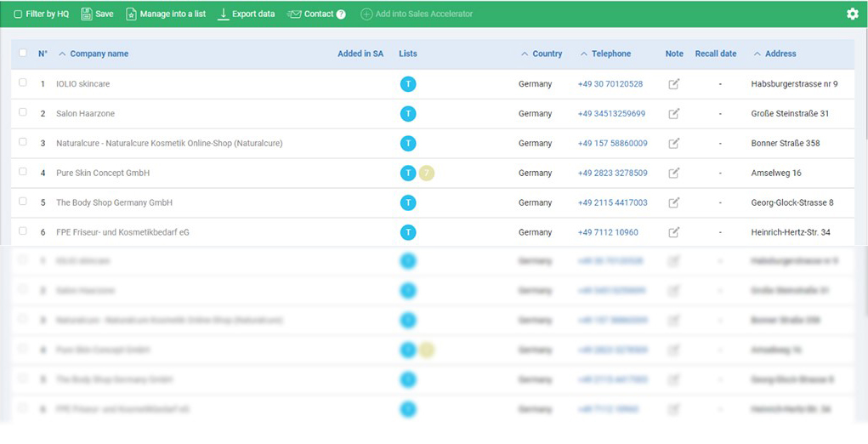The image size is (868, 444).
Task: Check the box for Pure Skin Concept GmbH
Action: coord(23,172)
